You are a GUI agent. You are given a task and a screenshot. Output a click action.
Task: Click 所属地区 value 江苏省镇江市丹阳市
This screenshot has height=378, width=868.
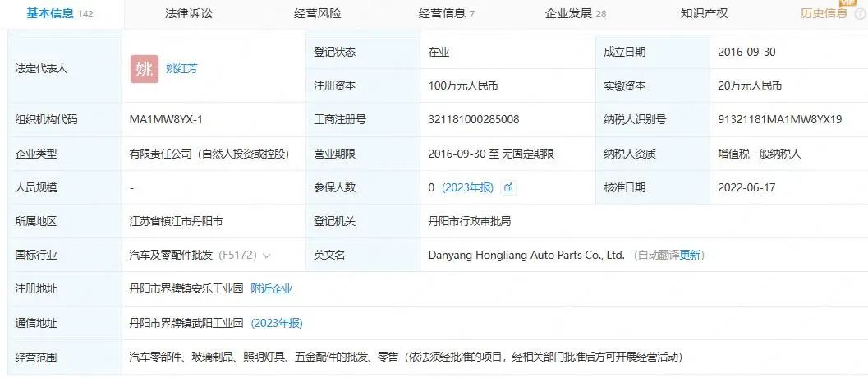tap(176, 222)
